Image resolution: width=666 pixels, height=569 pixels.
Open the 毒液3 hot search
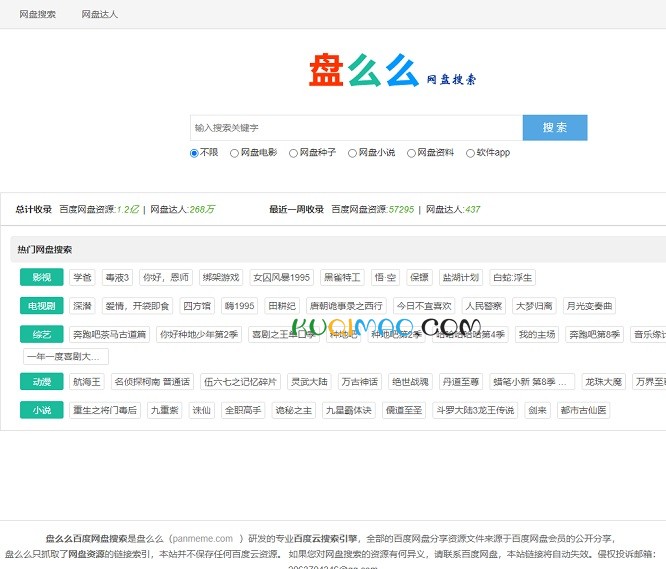coord(117,277)
